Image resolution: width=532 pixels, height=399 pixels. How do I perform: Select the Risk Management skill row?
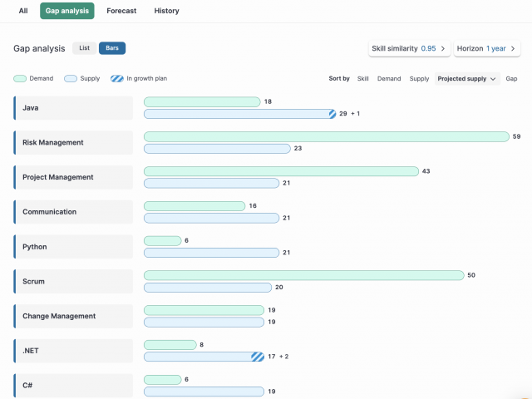pos(73,142)
